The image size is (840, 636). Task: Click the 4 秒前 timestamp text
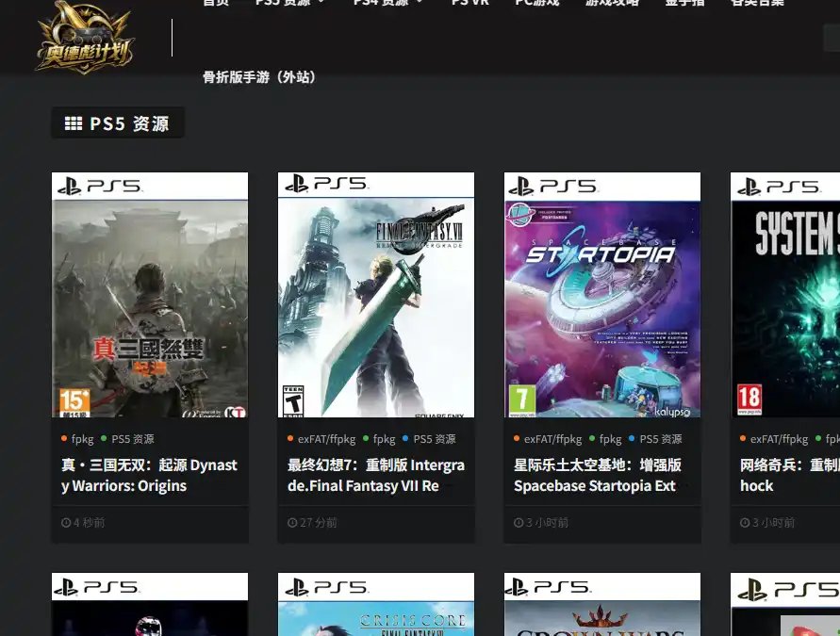point(89,523)
